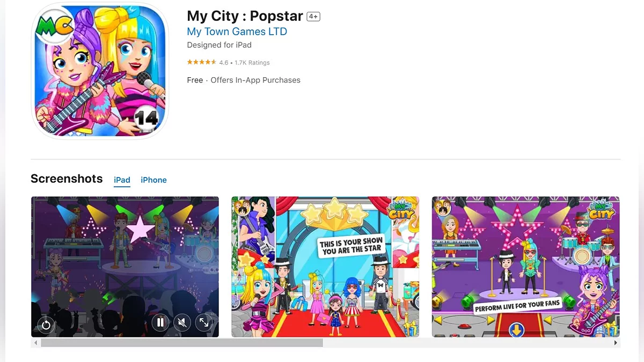Click the Offers In-App Purchases text
644x362 pixels.
pos(255,80)
